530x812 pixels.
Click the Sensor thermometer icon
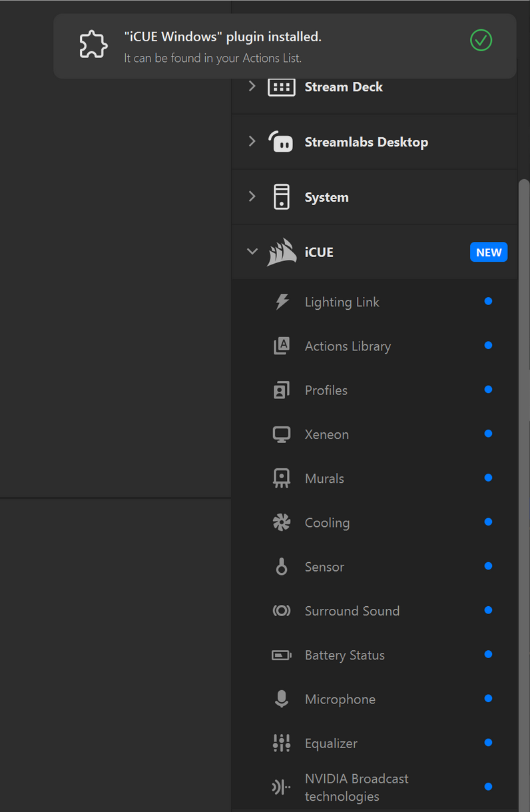282,567
